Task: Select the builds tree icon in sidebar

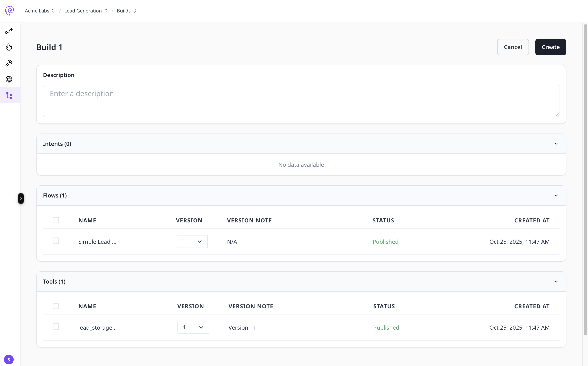Action: tap(9, 95)
